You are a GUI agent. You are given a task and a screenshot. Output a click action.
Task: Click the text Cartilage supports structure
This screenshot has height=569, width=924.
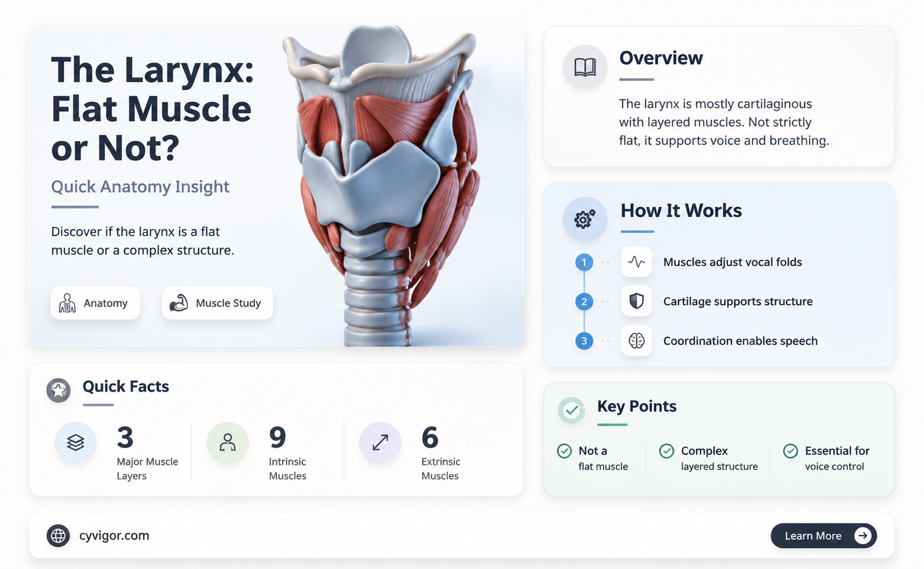coord(738,301)
